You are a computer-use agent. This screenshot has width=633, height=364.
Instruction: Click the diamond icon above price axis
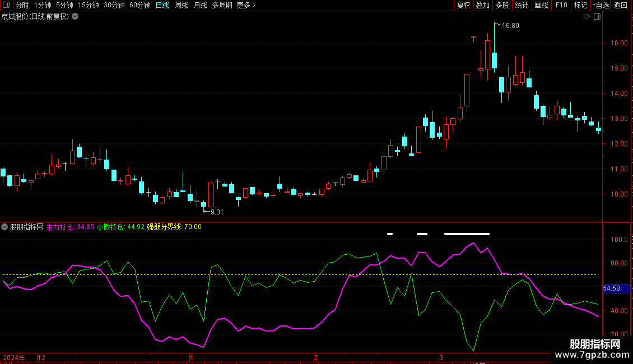coord(587,17)
